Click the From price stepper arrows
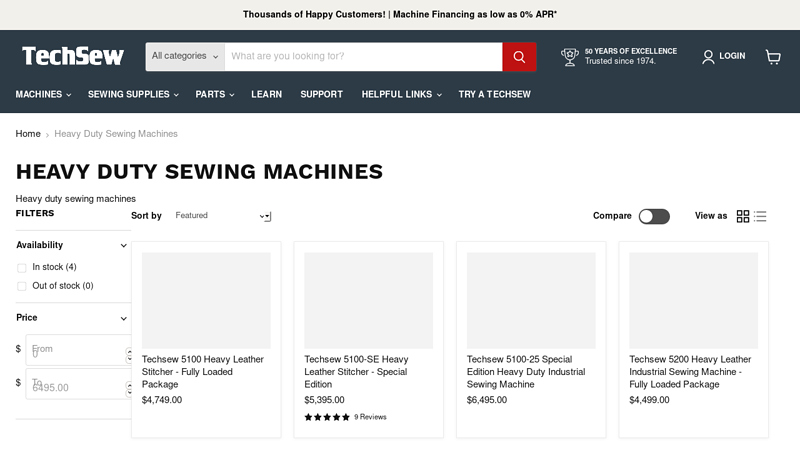Viewport: 800px width, 450px height. point(129,355)
